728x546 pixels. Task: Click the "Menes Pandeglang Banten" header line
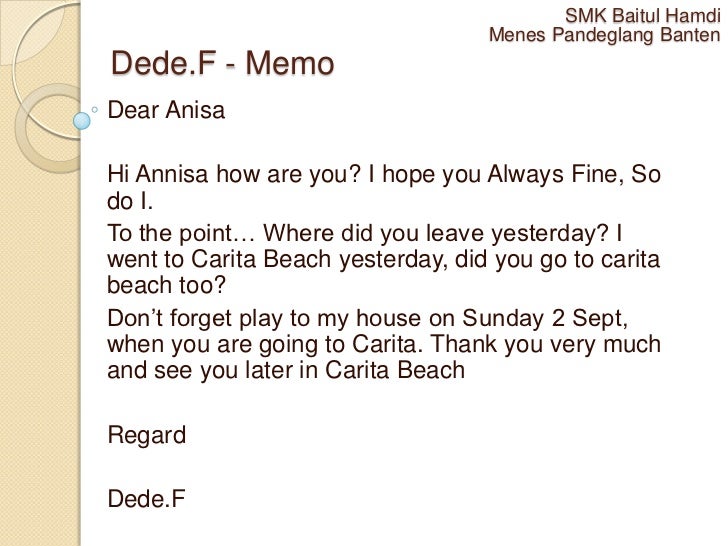604,37
